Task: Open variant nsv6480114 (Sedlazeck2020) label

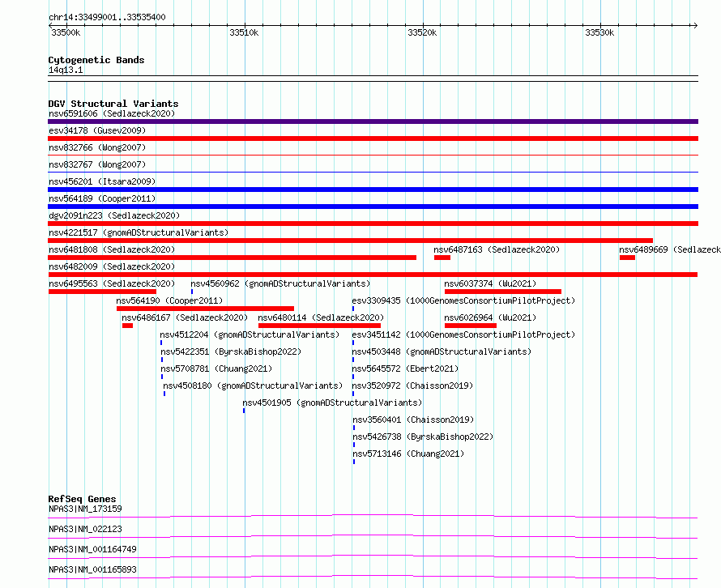Action: point(321,317)
